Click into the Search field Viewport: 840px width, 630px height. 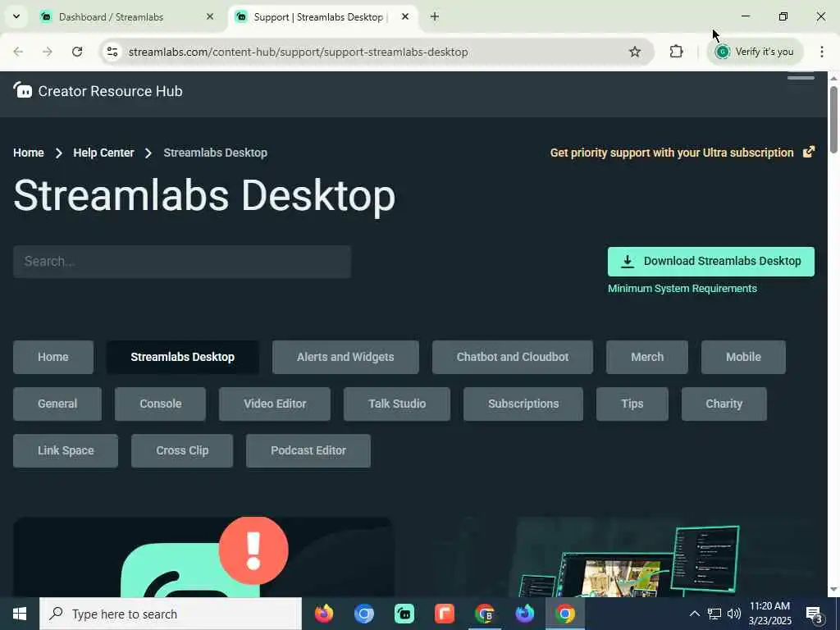tap(182, 262)
